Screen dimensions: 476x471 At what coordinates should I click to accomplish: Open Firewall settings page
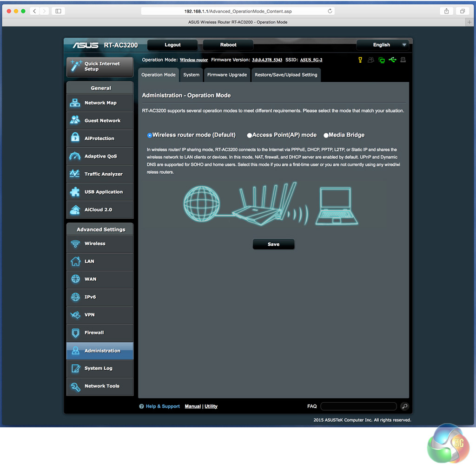(x=100, y=333)
